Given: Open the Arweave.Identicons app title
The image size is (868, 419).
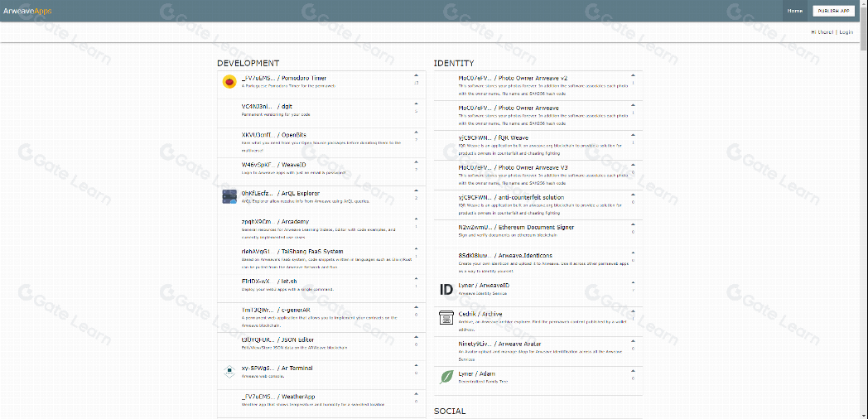Looking at the screenshot, I should [525, 255].
